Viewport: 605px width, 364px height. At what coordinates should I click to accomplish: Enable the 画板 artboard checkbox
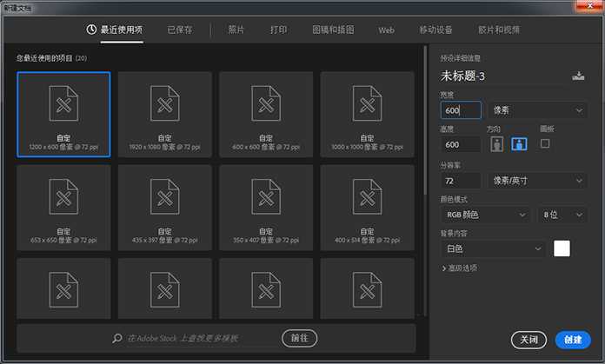tap(545, 144)
